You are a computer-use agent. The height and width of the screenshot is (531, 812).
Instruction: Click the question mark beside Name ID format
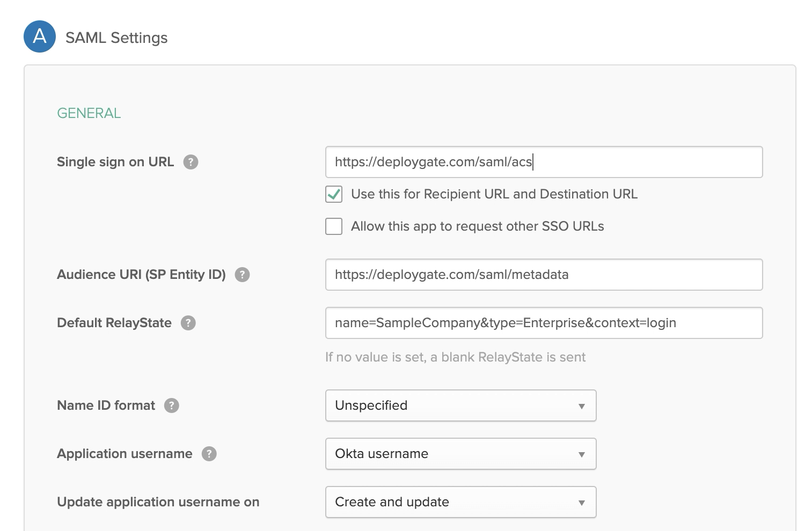(x=171, y=405)
